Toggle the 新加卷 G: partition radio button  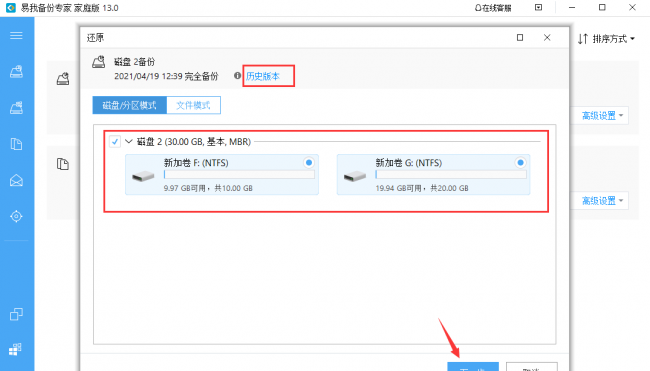[x=520, y=162]
